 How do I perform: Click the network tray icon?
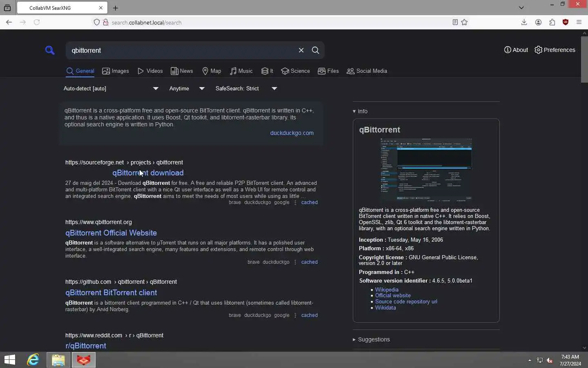[x=540, y=360]
